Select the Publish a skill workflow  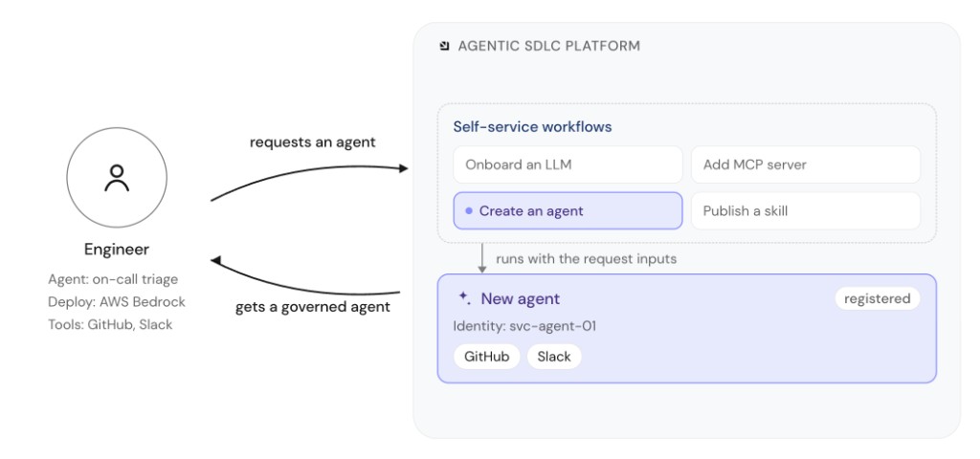[x=806, y=211]
